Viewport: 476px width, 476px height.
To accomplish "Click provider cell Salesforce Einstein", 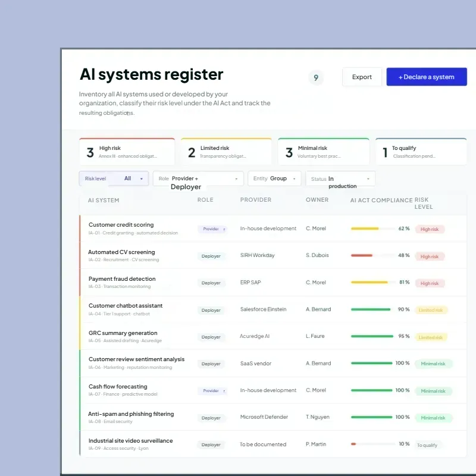I will [263, 309].
